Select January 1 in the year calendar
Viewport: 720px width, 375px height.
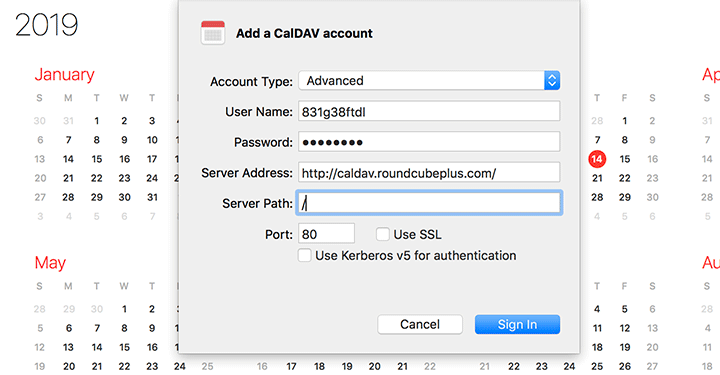96,121
